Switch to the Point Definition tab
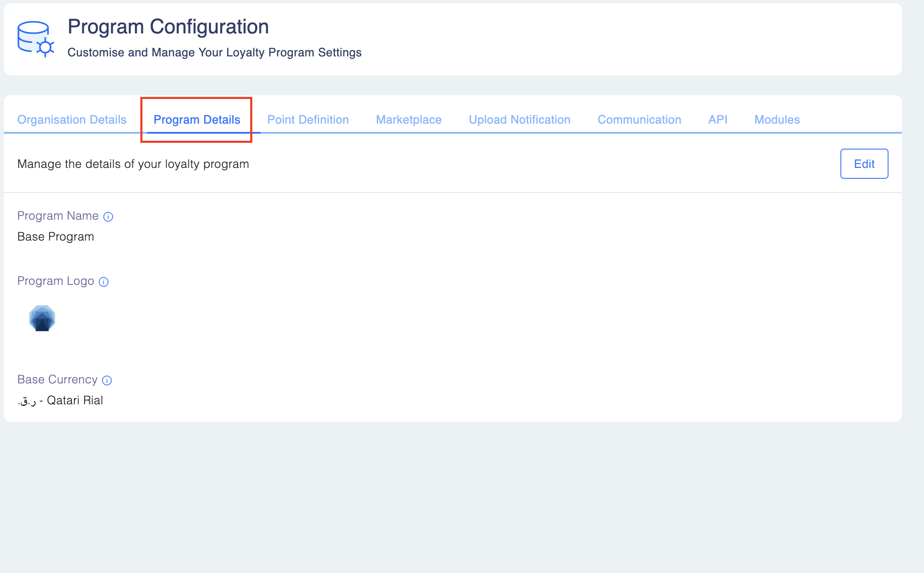Viewport: 924px width, 573px height. coord(308,120)
